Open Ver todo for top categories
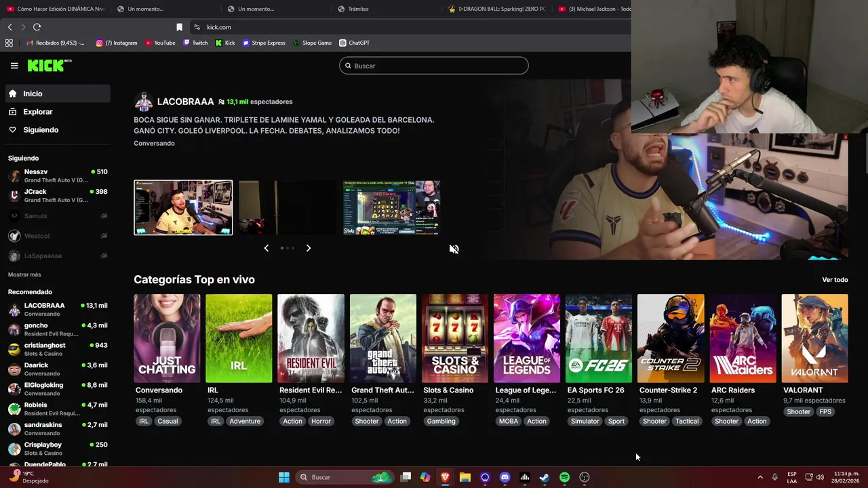This screenshot has height=488, width=868. coord(835,280)
